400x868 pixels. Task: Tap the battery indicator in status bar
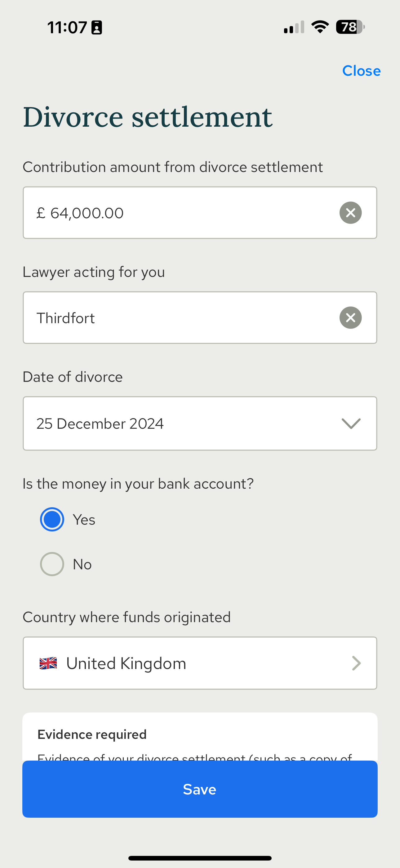(350, 27)
